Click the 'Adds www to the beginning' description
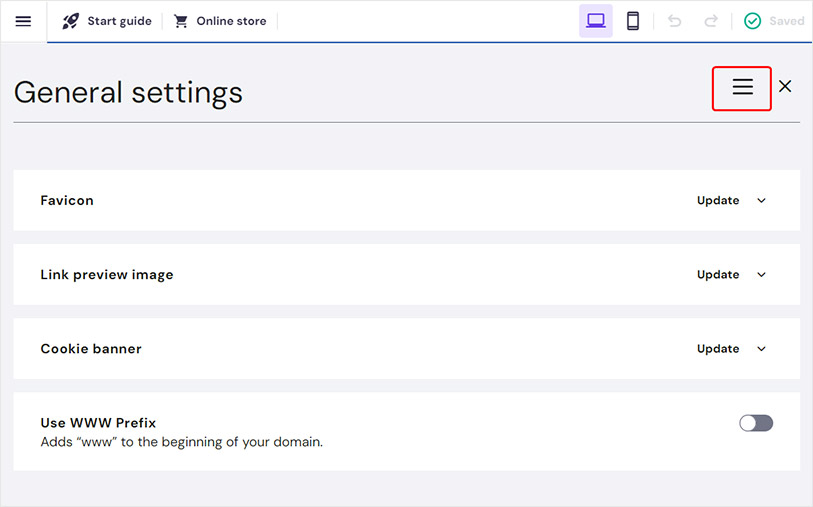The height and width of the screenshot is (507, 813). pyautogui.click(x=181, y=442)
